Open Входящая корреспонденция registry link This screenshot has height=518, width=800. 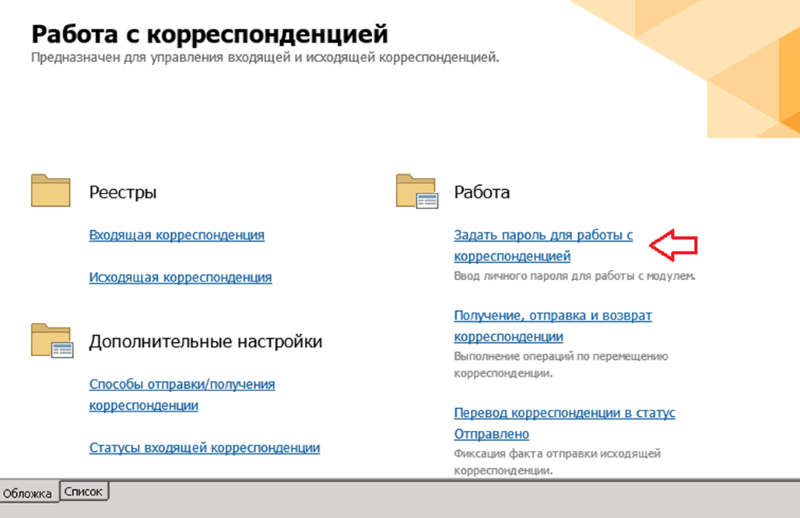click(177, 235)
